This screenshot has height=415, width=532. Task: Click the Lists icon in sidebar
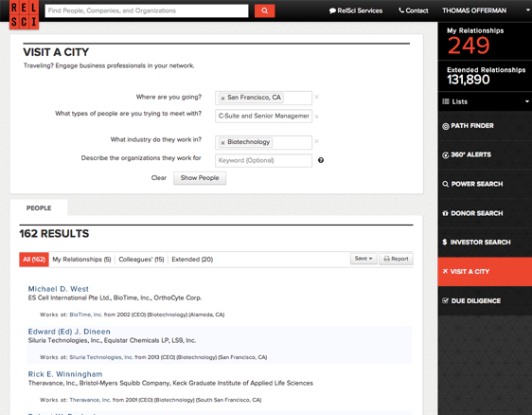[x=446, y=101]
